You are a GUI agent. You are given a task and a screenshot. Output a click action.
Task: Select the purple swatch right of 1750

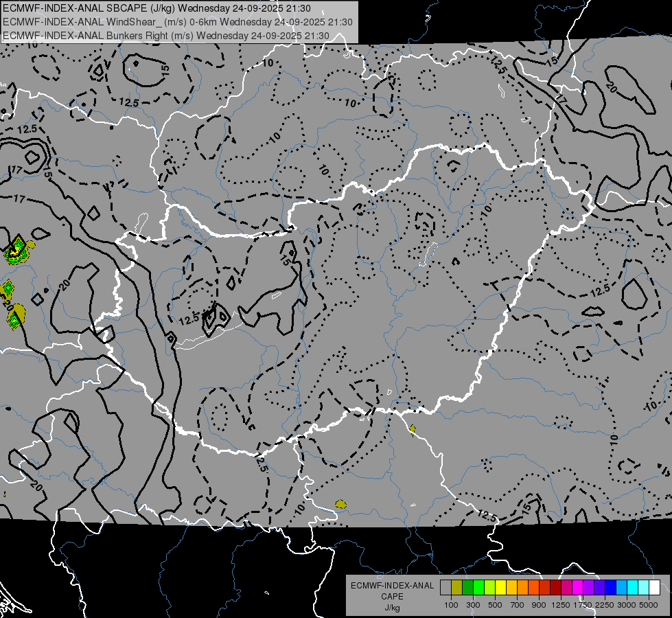click(588, 588)
